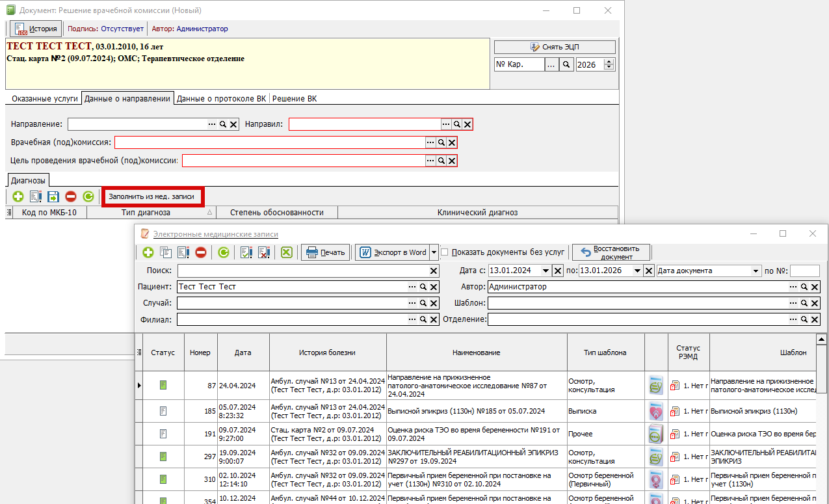Viewport: 829px width, 504px height.
Task: Clear the Пациент field with X icon
Action: pos(434,287)
